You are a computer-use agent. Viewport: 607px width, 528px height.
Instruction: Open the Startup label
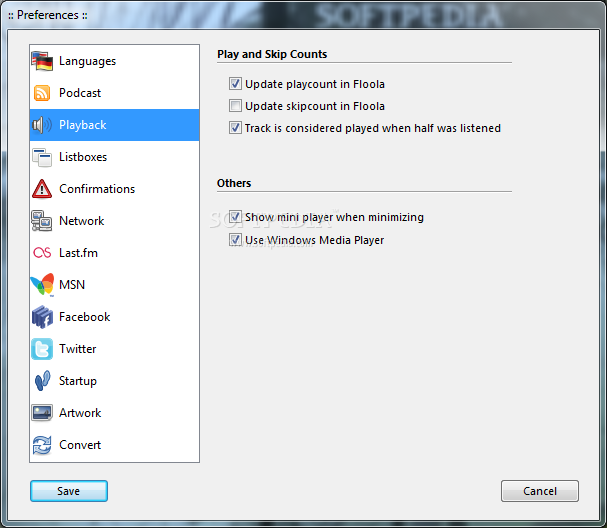click(78, 381)
